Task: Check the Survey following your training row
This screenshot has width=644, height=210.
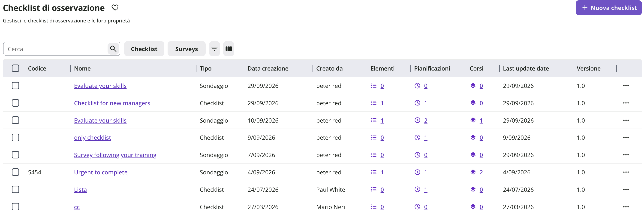Action: 15,155
